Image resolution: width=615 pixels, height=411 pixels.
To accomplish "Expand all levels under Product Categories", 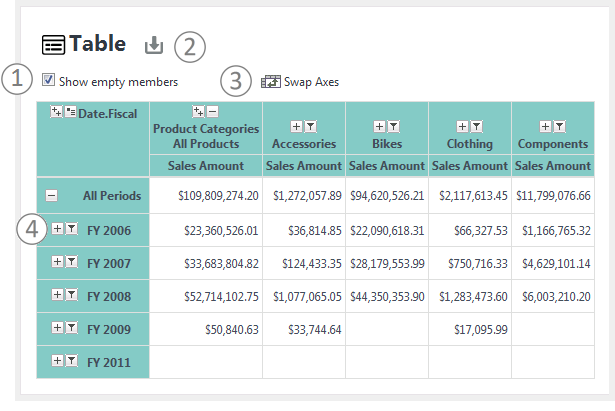I will [x=198, y=111].
